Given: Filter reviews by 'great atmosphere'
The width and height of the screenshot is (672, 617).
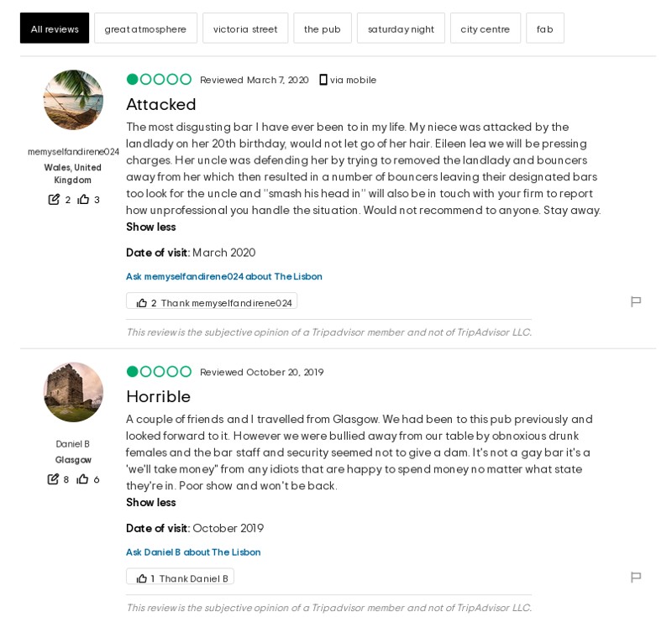Looking at the screenshot, I should point(145,29).
